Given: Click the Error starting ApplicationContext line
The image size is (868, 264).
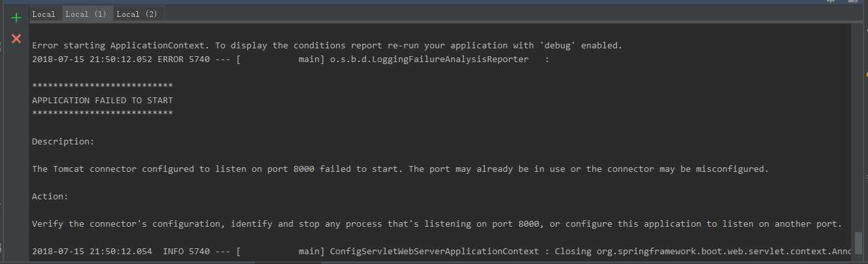Looking at the screenshot, I should coord(327,45).
